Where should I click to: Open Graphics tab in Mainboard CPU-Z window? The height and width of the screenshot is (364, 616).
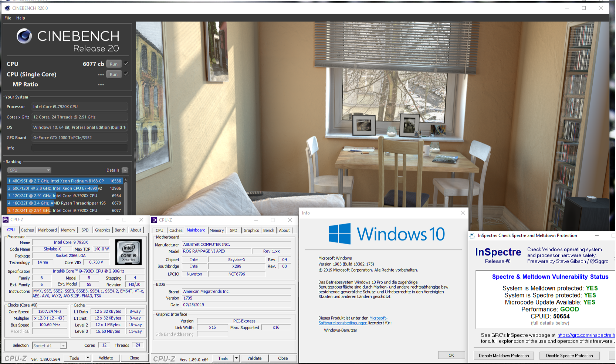(x=251, y=230)
